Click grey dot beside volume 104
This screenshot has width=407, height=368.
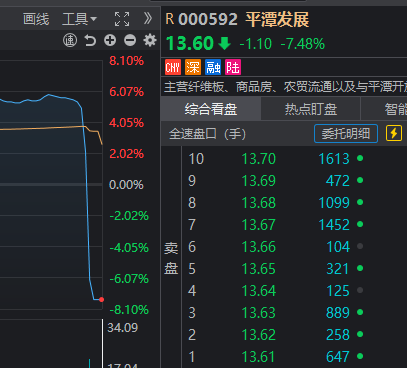[x=360, y=246]
